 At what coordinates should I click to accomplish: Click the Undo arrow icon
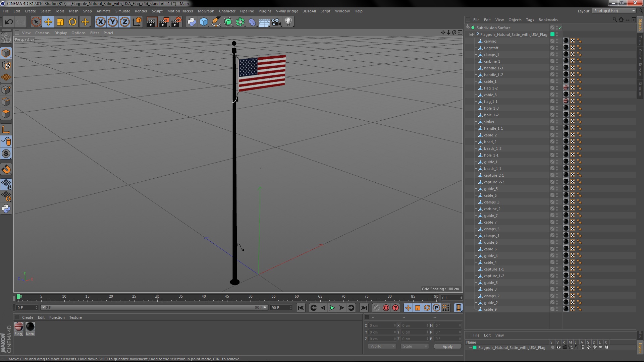[x=9, y=22]
